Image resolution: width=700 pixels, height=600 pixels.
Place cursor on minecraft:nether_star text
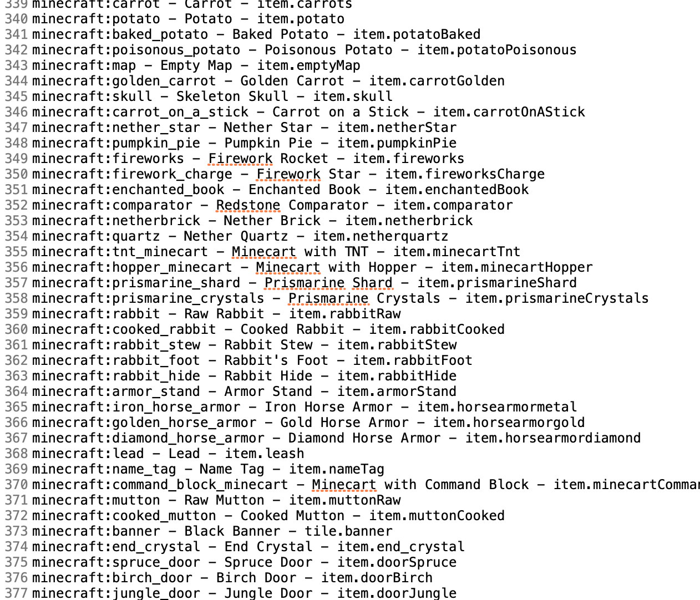coord(116,128)
